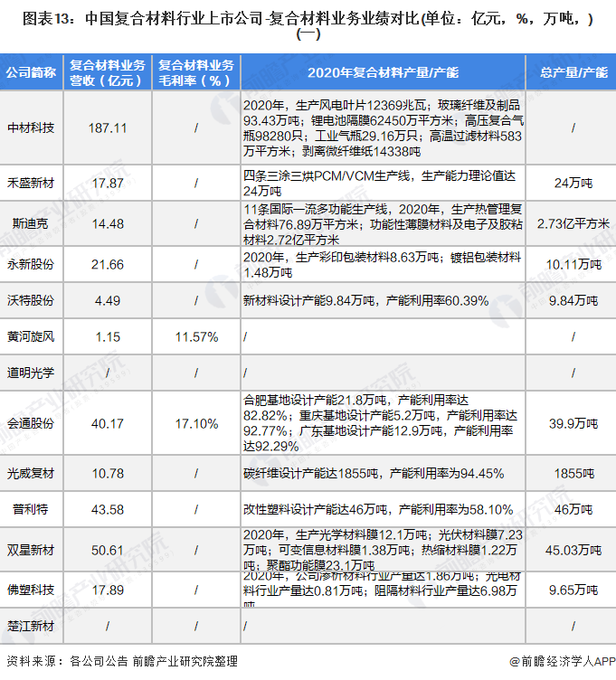
Task: Click the 资料来源 source attribution text
Action: tap(122, 662)
